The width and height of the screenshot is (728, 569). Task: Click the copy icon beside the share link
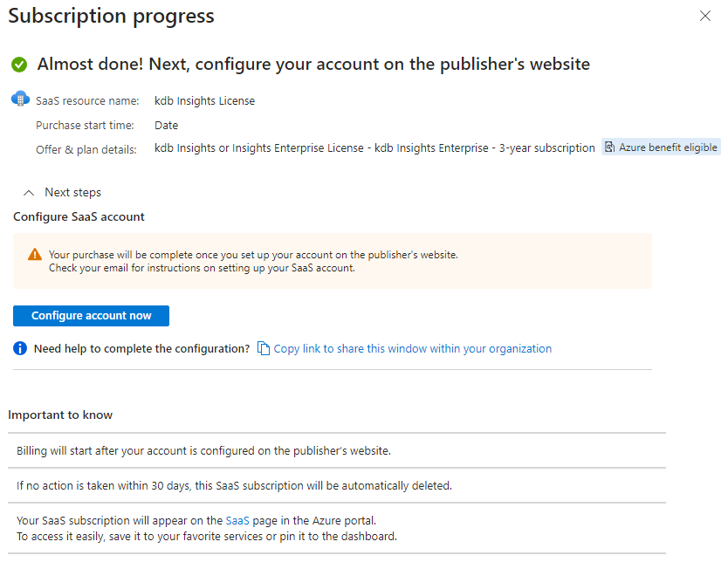pos(264,347)
